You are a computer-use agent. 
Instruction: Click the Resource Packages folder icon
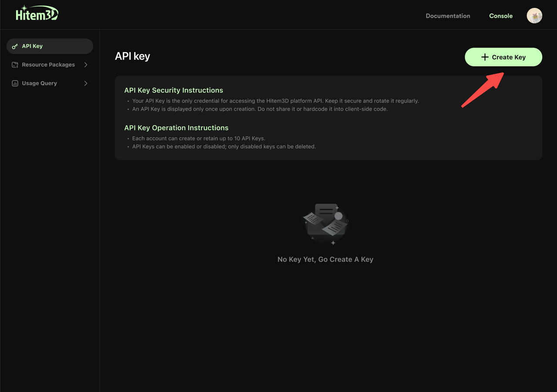(x=15, y=65)
